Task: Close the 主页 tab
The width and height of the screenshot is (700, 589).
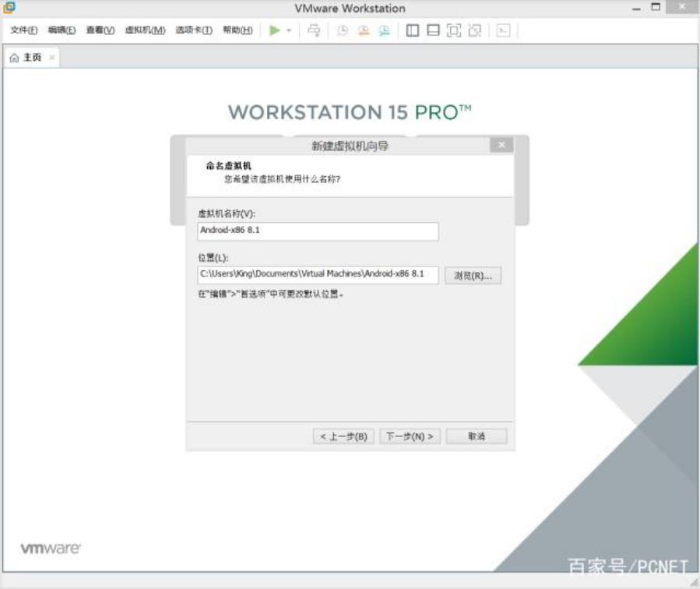Action: (x=52, y=57)
